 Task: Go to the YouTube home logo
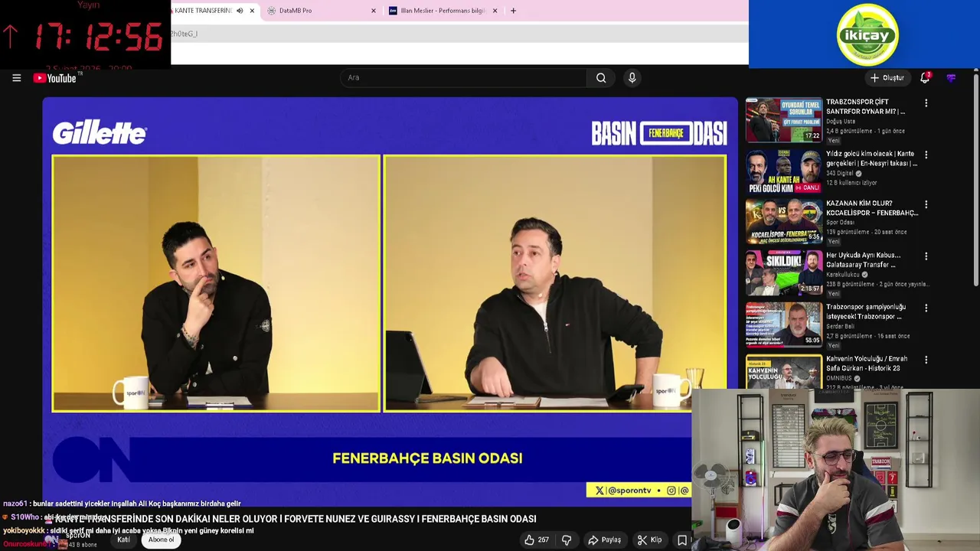[57, 78]
